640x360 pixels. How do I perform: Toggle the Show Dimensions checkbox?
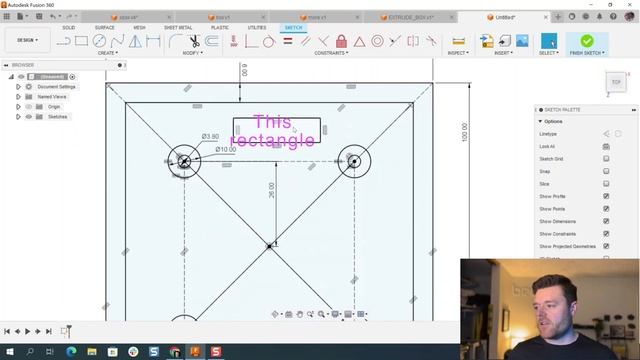coord(606,221)
